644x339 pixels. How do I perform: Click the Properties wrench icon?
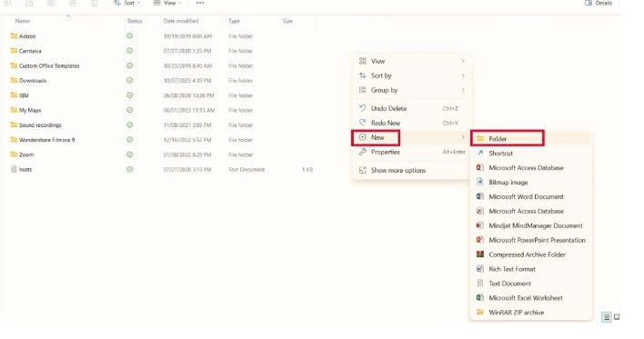tap(362, 152)
